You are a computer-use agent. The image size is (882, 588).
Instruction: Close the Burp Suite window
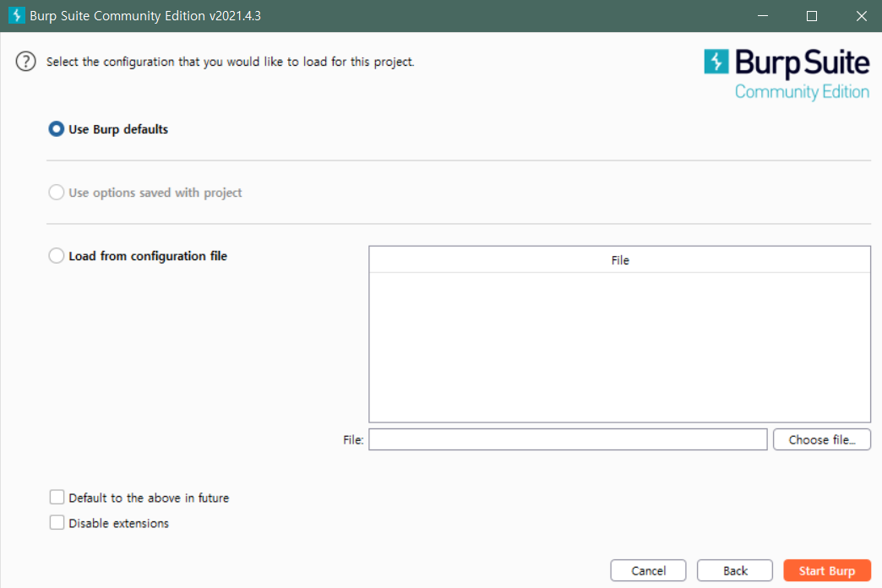861,16
